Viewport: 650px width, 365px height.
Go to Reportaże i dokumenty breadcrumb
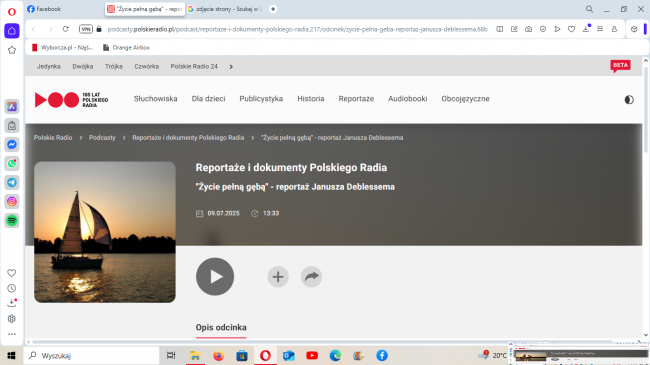coord(188,138)
